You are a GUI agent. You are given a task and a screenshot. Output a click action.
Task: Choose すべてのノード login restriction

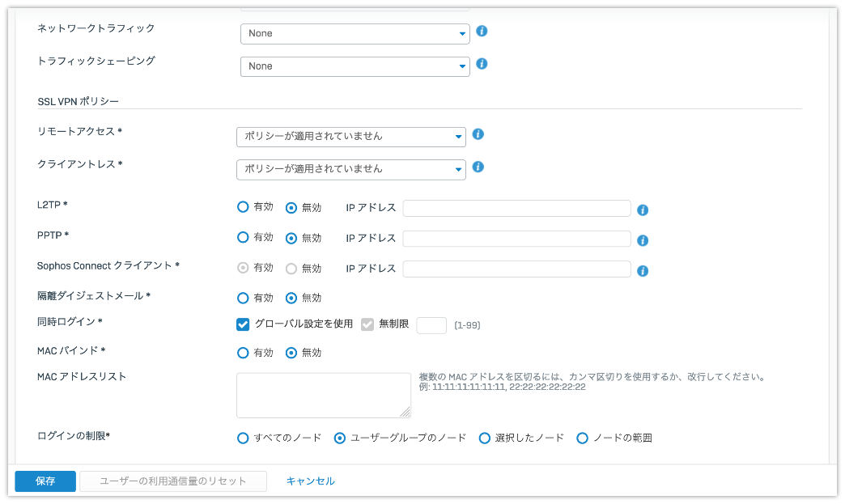(x=243, y=438)
